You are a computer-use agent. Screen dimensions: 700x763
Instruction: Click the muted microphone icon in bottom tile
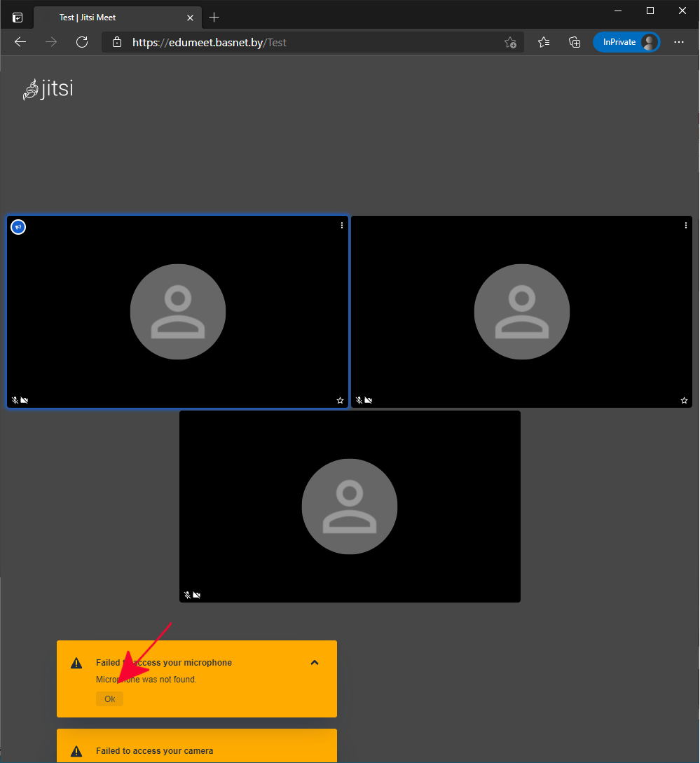[x=187, y=596]
